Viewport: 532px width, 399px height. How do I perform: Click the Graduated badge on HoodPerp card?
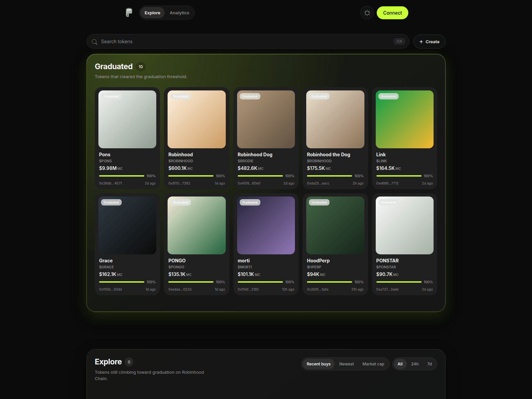(x=319, y=202)
